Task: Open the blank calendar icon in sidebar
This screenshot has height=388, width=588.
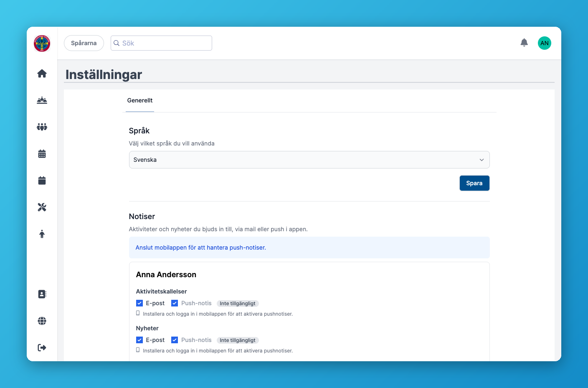Action: 42,181
